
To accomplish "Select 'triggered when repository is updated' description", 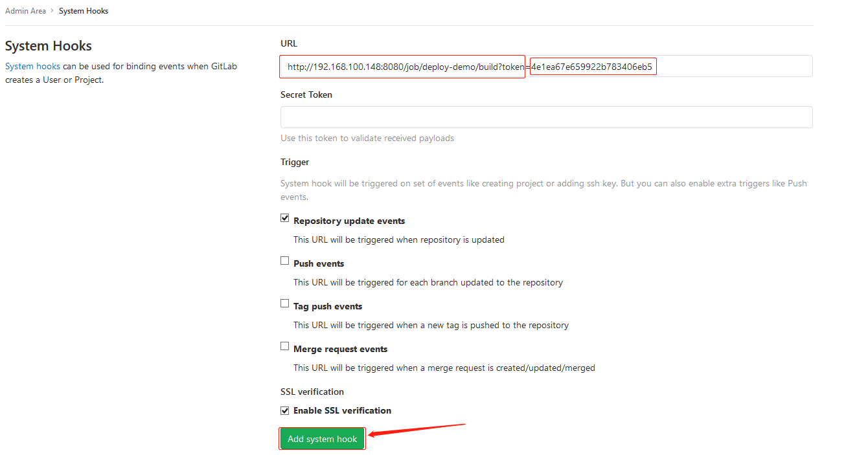I will tap(399, 239).
